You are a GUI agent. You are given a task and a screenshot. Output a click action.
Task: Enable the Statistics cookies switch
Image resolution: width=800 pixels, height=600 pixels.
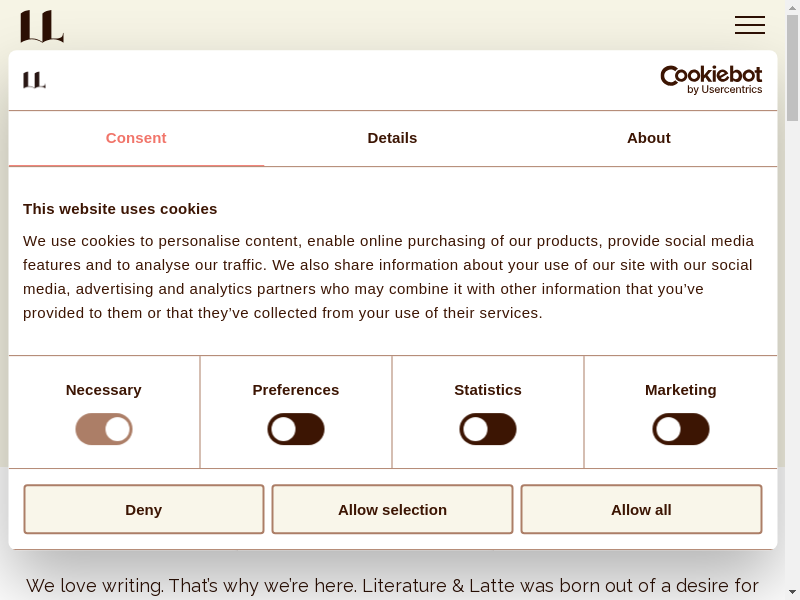488,429
